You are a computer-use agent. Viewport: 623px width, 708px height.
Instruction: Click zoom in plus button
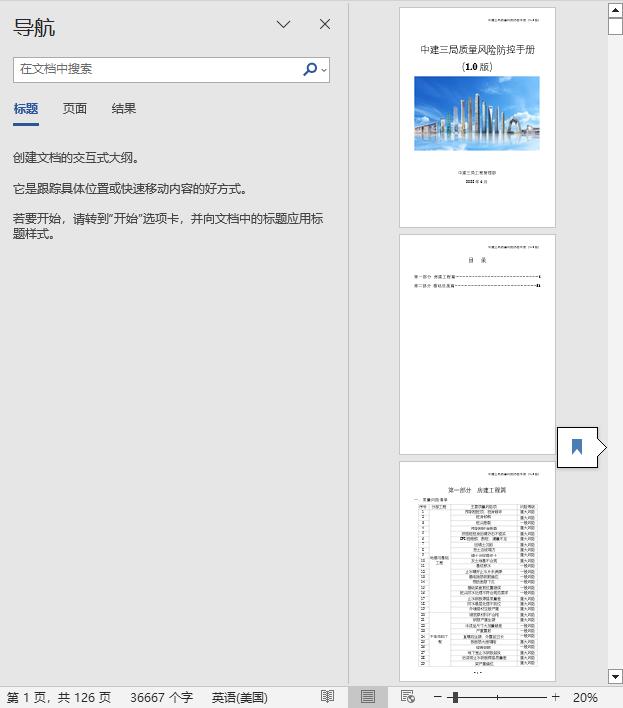556,697
